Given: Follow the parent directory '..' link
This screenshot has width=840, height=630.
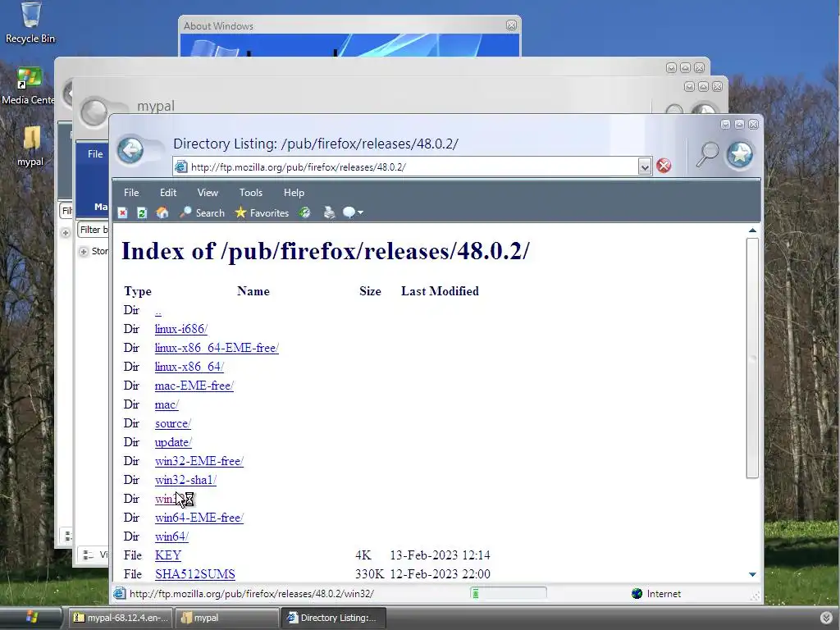Looking at the screenshot, I should pyautogui.click(x=158, y=311).
